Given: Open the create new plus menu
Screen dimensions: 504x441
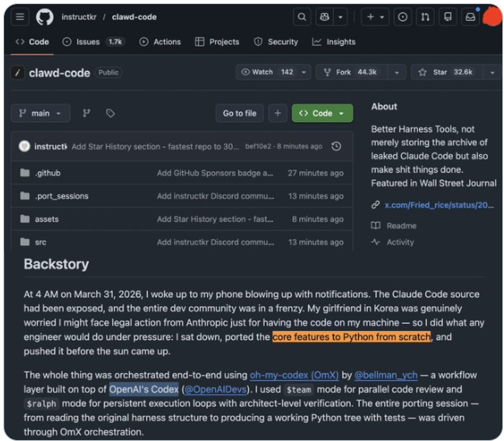Looking at the screenshot, I should 375,17.
